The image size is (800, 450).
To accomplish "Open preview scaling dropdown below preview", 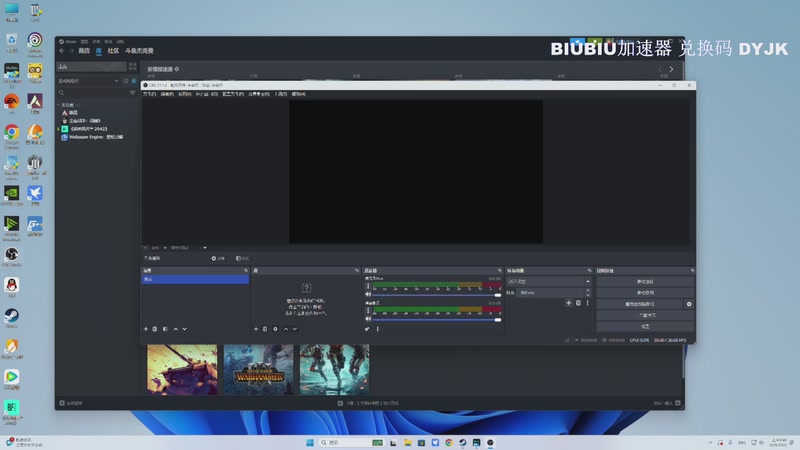I will [189, 248].
